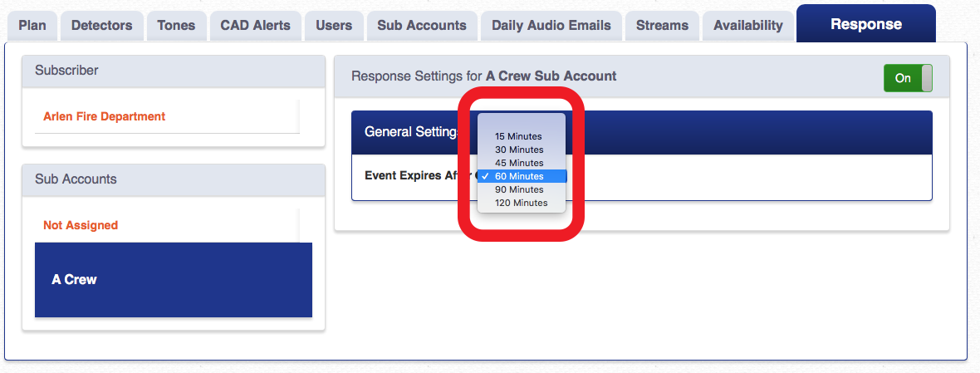Open the Detectors tab
Image resolution: width=980 pixels, height=373 pixels.
tap(100, 26)
